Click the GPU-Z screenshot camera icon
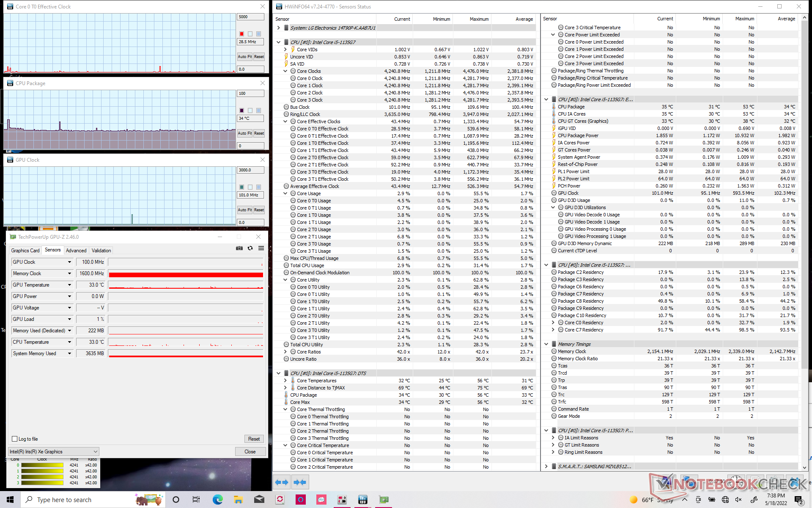The height and width of the screenshot is (508, 812). click(x=239, y=248)
